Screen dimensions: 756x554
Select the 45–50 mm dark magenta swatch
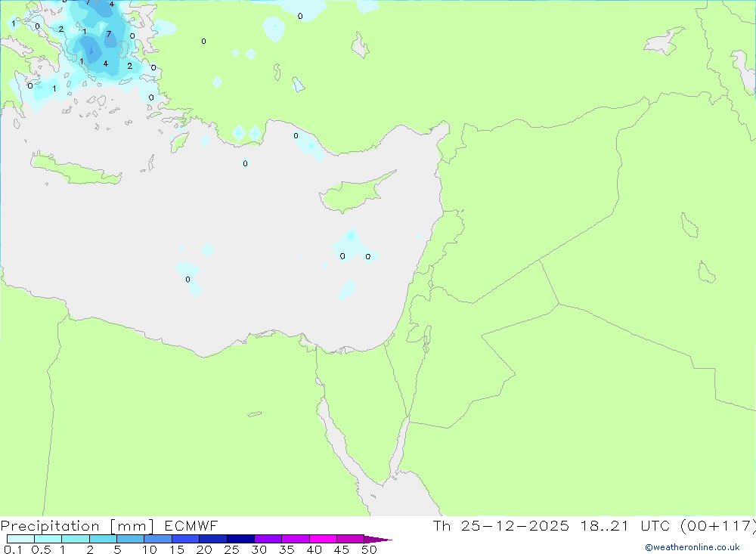[351, 539]
